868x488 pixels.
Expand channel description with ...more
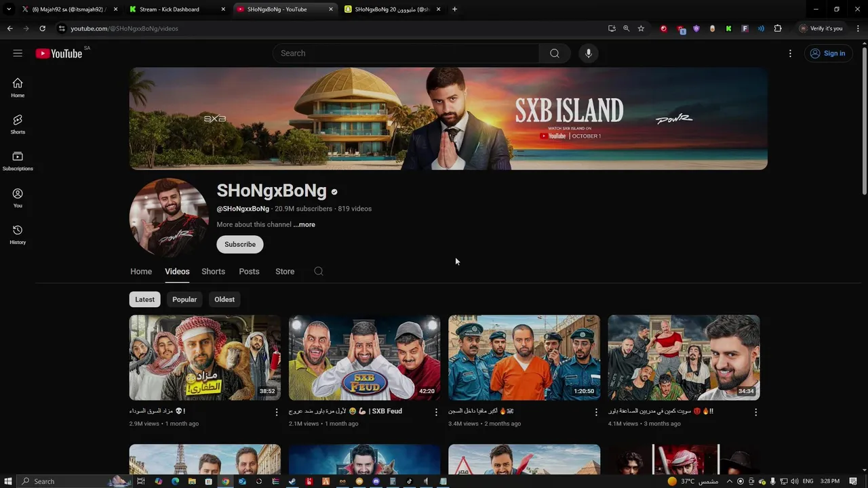[304, 224]
